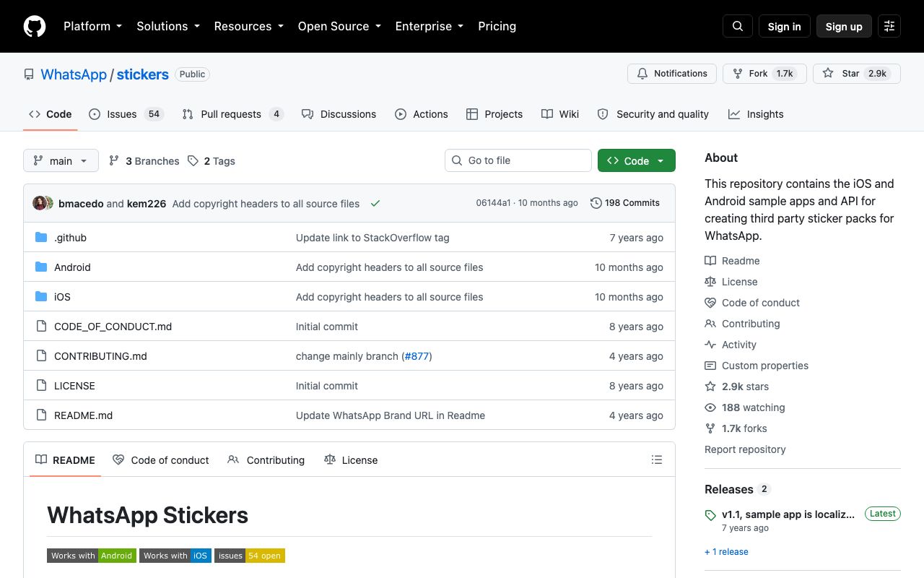Select the Contributing README tab
This screenshot has height=578, width=924.
[266, 460]
